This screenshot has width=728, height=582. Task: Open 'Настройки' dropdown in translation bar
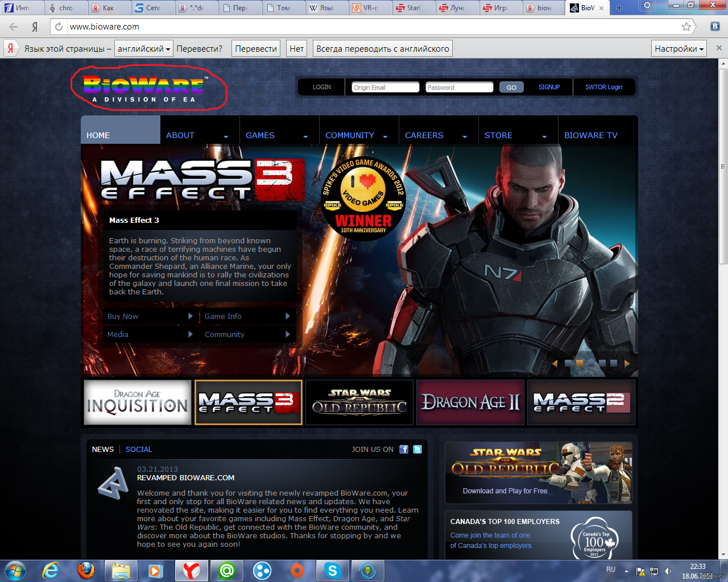679,48
